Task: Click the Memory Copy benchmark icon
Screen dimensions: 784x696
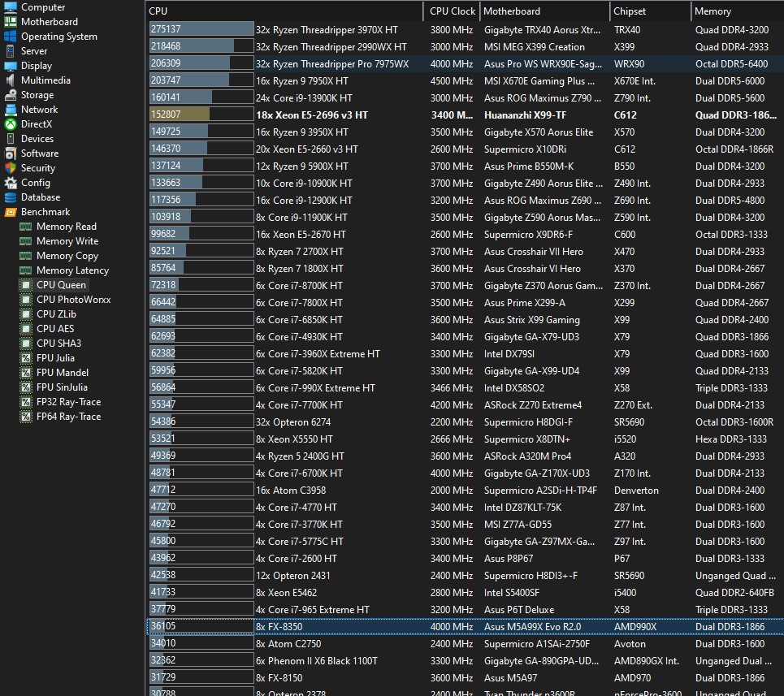Action: 25,256
